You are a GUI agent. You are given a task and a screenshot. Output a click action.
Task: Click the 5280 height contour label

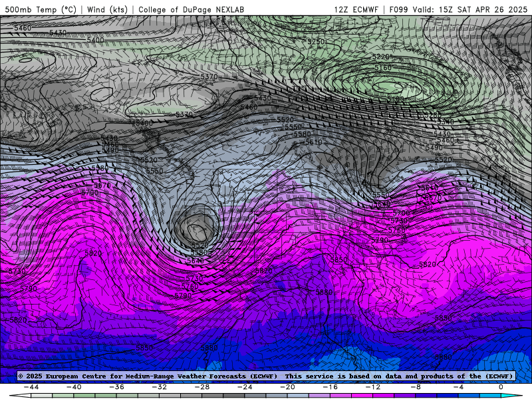433,115
